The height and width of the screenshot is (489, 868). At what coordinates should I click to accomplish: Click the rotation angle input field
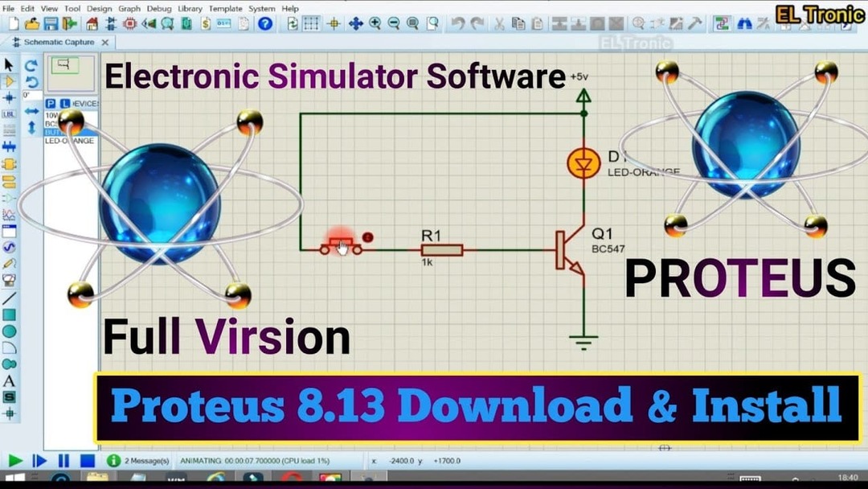click(32, 95)
